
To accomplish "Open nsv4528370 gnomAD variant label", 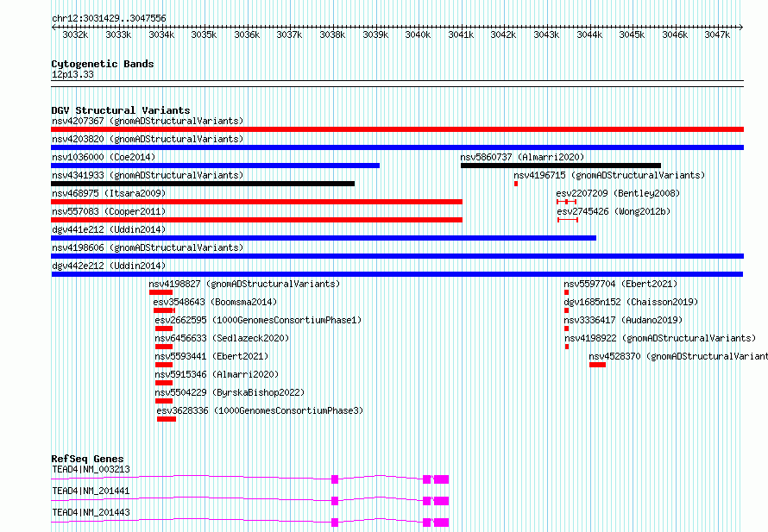I will pyautogui.click(x=678, y=356).
